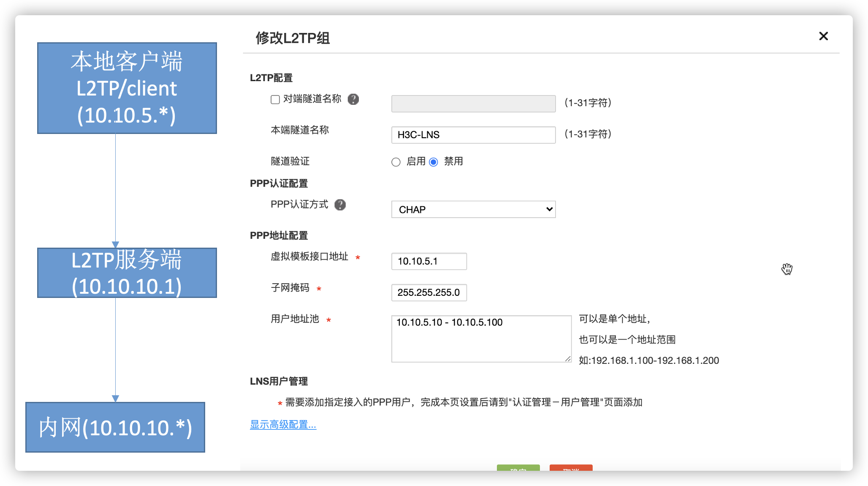Viewport: 868px width, 486px height.
Task: Close the 修改L2TP组 dialog with X
Action: point(823,36)
